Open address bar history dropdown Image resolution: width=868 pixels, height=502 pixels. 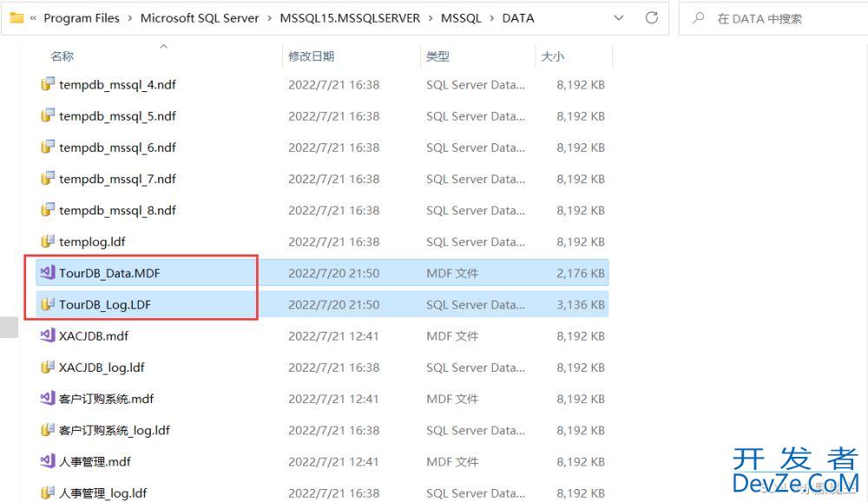pos(619,18)
